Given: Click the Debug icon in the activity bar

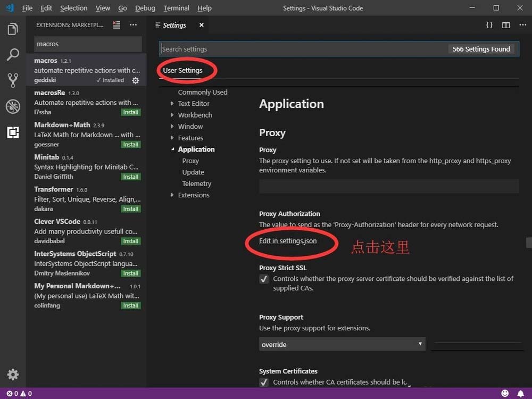Looking at the screenshot, I should pos(13,106).
